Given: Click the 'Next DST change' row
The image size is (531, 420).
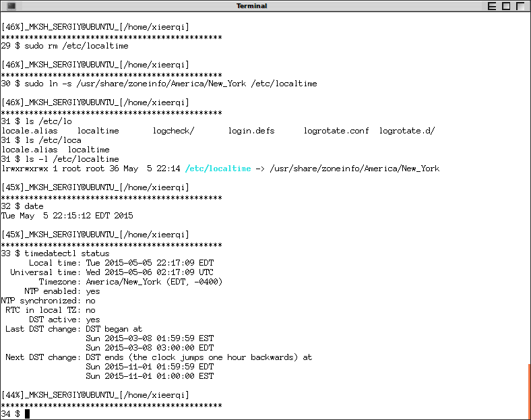Looking at the screenshot, I should [158, 357].
